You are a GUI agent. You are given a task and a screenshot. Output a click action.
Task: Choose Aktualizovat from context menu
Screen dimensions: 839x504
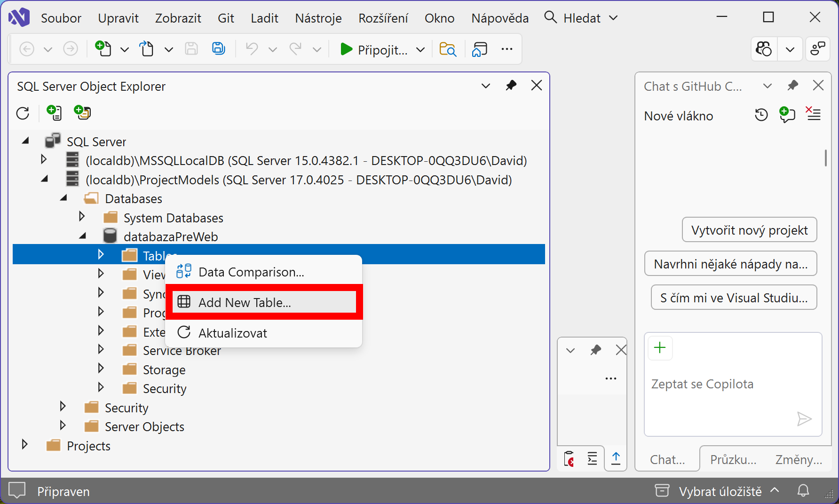264,333
